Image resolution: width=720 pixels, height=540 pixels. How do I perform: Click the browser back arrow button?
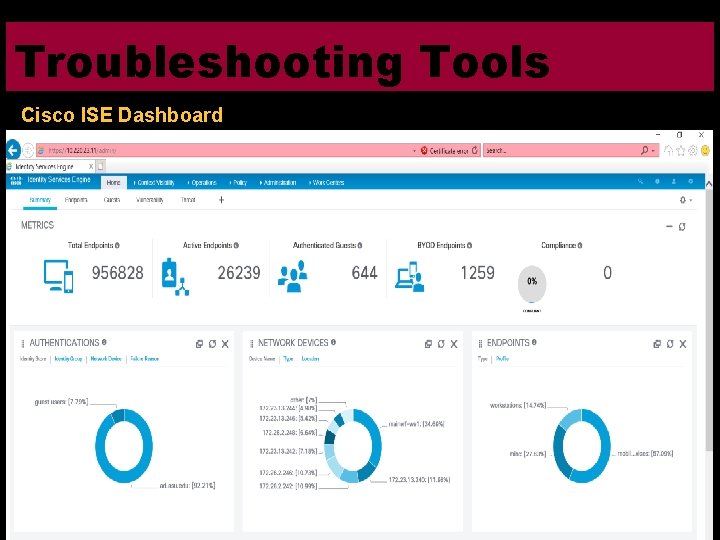(x=13, y=150)
